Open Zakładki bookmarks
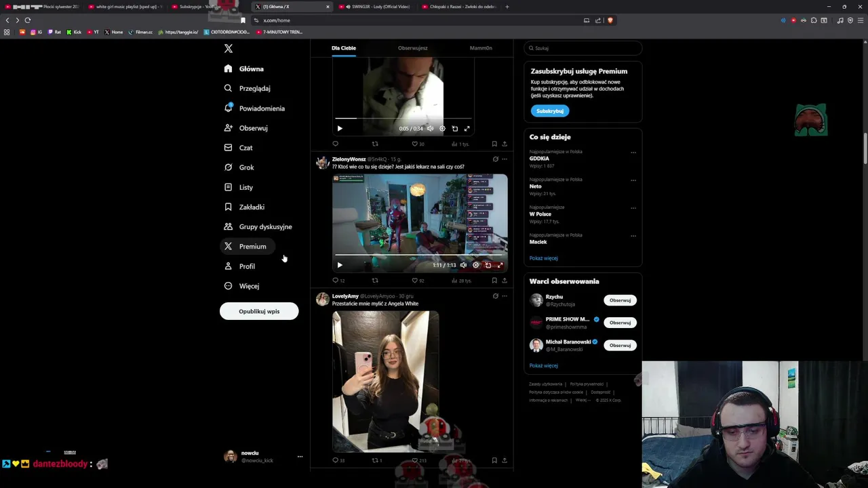This screenshot has width=868, height=488. click(244, 207)
